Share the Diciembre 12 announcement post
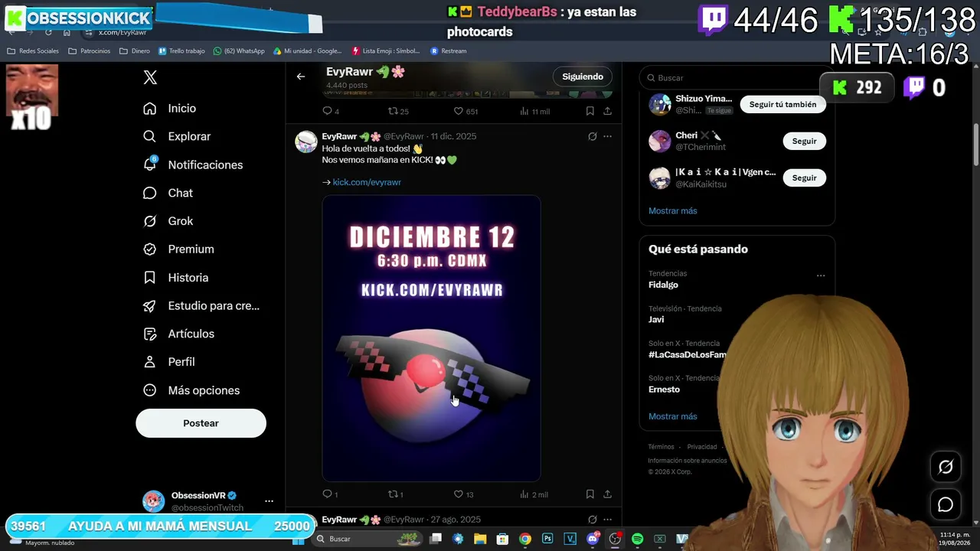 click(607, 494)
